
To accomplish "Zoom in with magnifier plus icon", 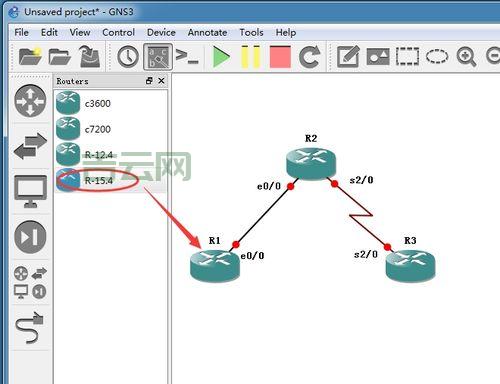I will click(466, 57).
